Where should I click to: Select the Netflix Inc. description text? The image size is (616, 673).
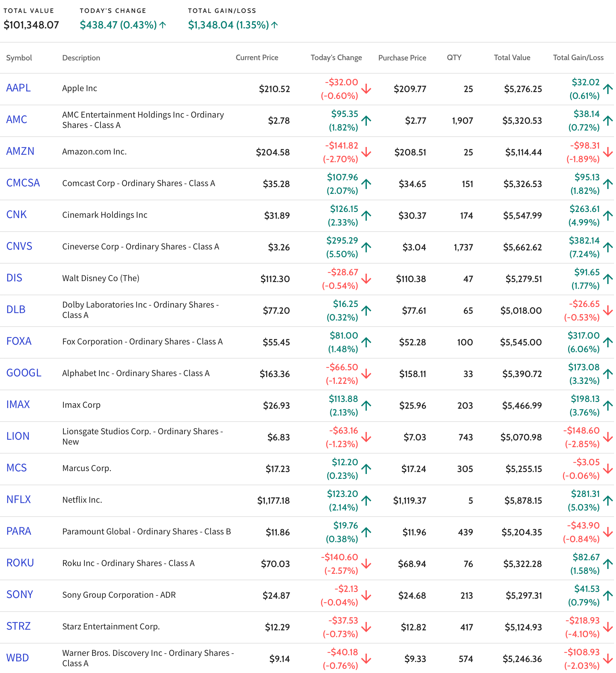[82, 500]
